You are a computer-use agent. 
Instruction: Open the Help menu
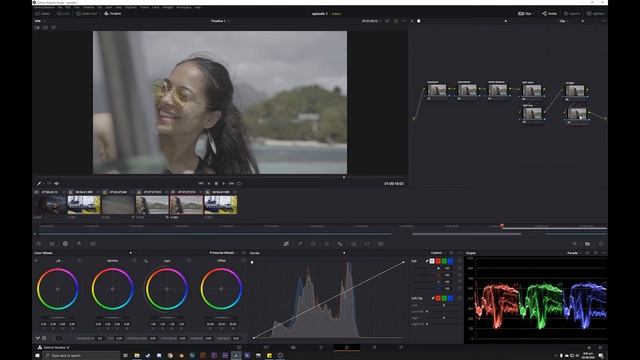pyautogui.click(x=198, y=7)
